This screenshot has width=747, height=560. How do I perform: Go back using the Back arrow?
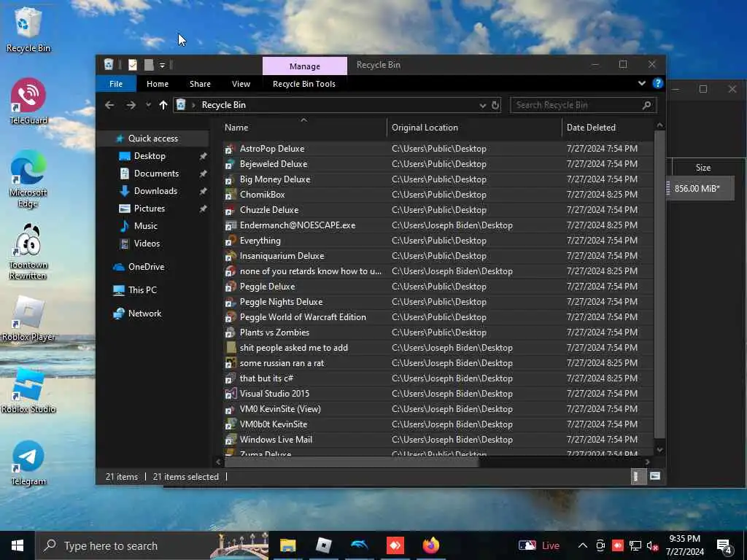(109, 105)
